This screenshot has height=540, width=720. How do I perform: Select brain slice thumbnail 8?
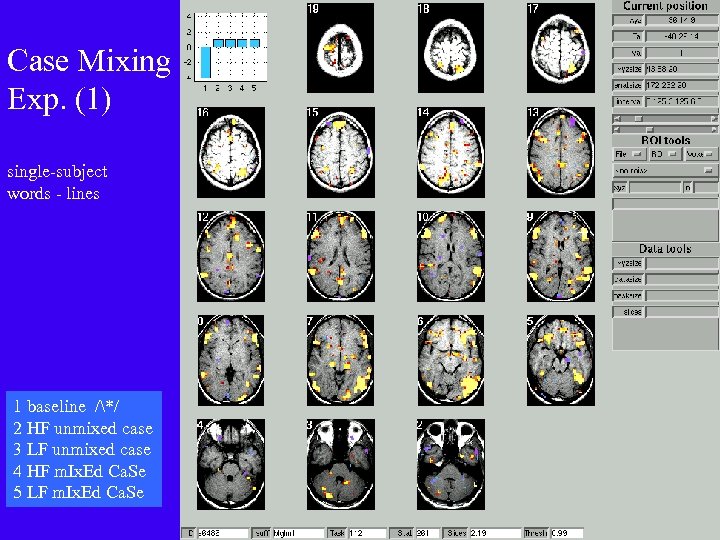click(231, 360)
